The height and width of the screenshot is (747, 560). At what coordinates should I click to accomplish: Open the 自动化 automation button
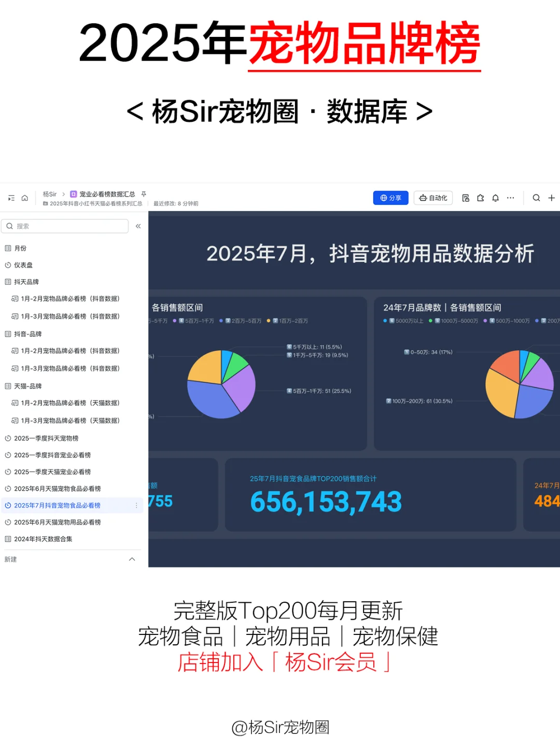click(x=433, y=198)
